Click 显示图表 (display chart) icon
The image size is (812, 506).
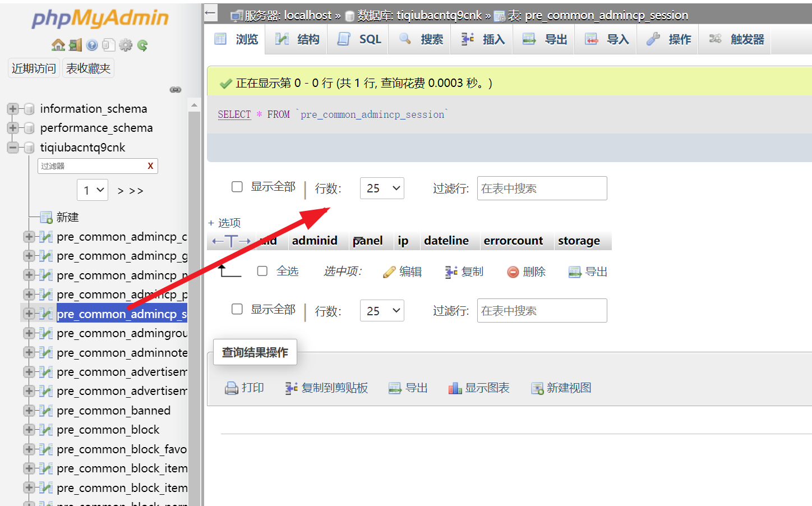point(455,388)
